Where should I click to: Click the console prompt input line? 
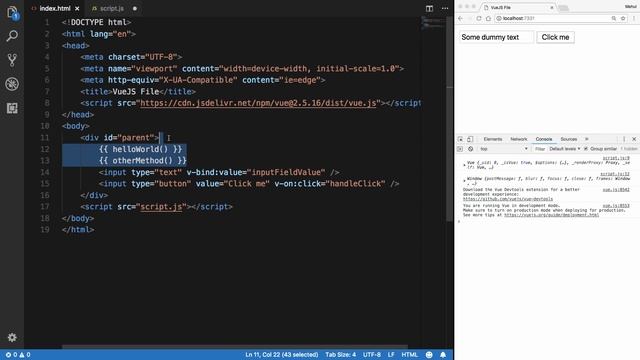(x=547, y=222)
